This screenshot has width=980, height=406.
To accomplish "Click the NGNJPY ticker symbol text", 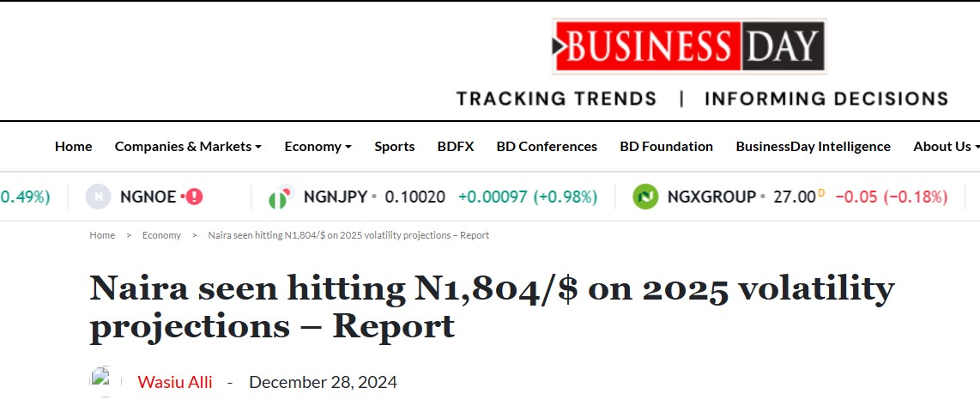I will pos(335,197).
